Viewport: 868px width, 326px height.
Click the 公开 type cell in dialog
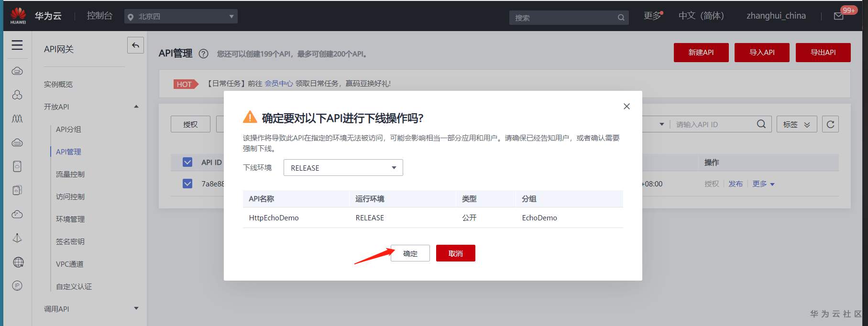pyautogui.click(x=469, y=217)
